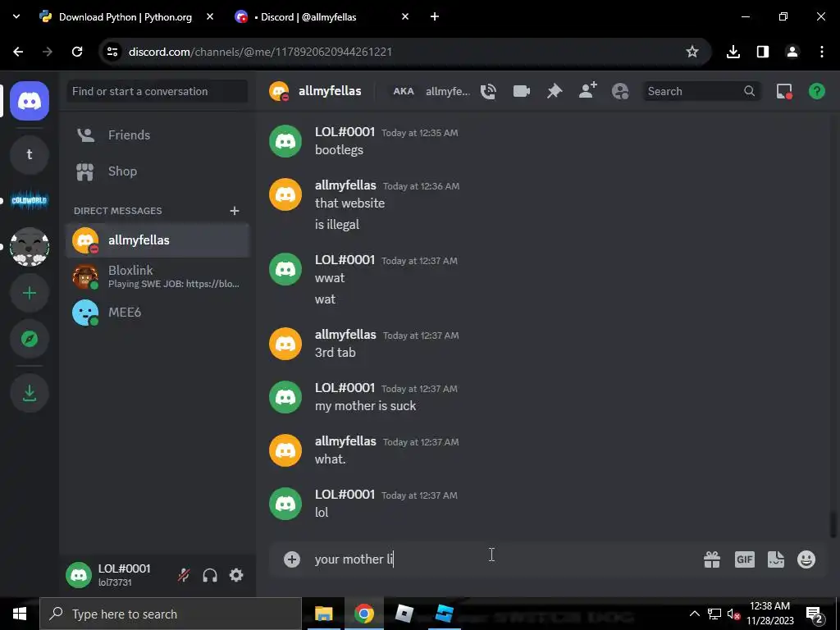
Task: Switch to Download Python browser tab
Action: pyautogui.click(x=125, y=17)
